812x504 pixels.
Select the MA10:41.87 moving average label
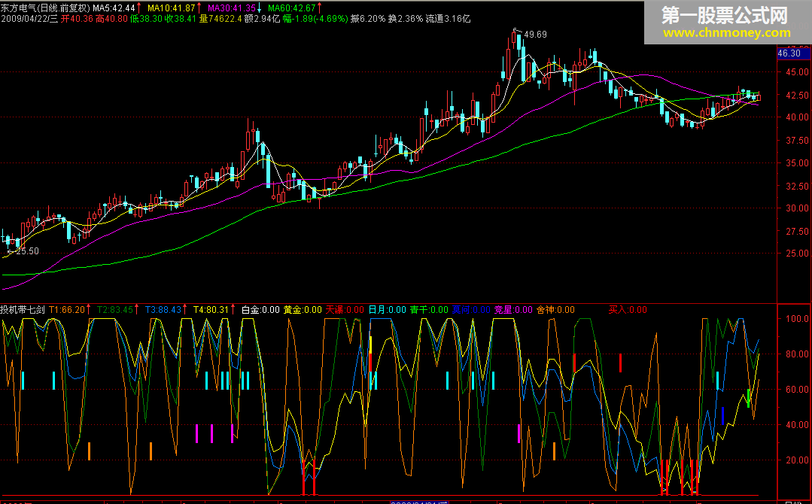[x=172, y=8]
